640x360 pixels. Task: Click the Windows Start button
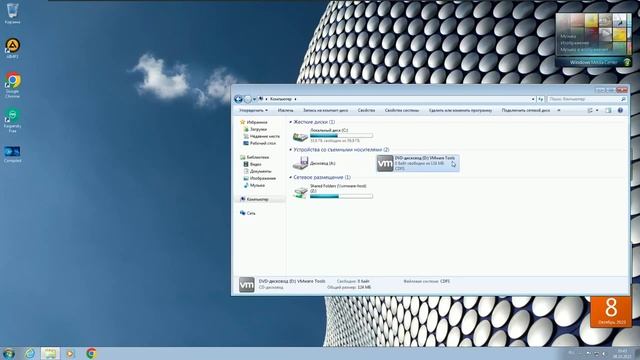click(x=9, y=353)
